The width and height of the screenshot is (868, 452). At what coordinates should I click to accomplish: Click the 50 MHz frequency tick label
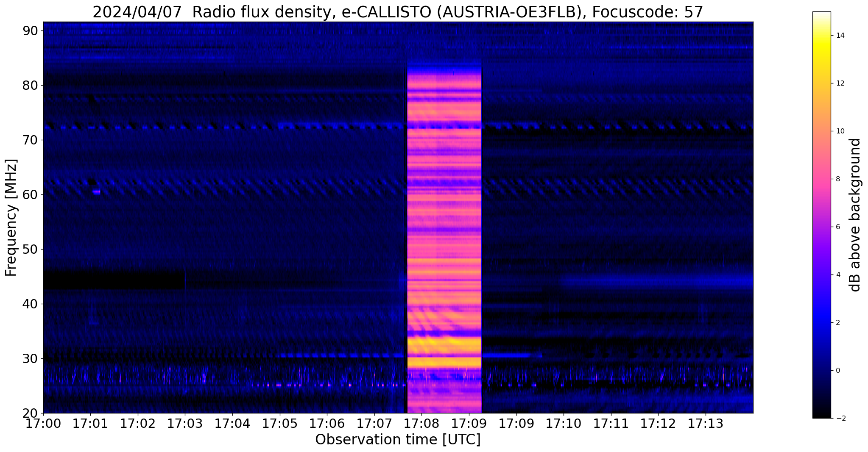point(31,249)
